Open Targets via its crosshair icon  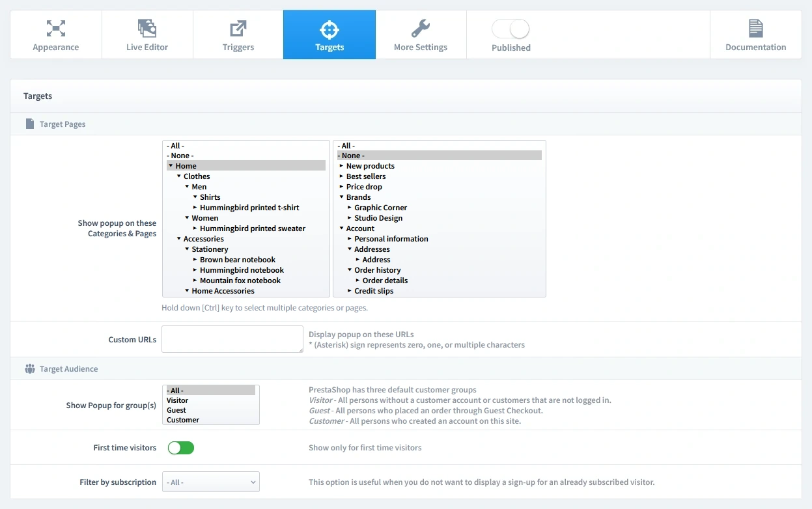pos(329,29)
